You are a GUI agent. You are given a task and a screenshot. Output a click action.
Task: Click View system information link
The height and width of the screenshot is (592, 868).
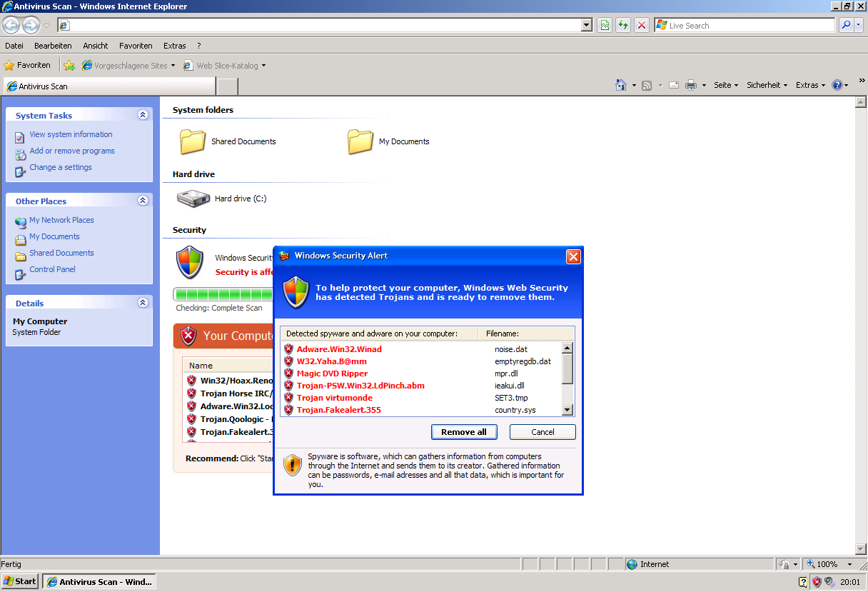click(x=71, y=134)
